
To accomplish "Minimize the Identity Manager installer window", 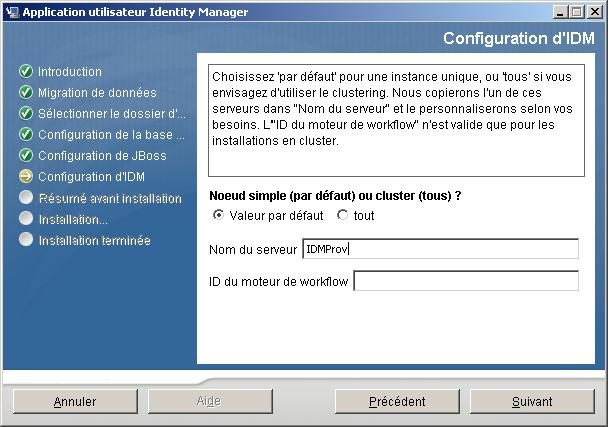I will click(x=560, y=12).
